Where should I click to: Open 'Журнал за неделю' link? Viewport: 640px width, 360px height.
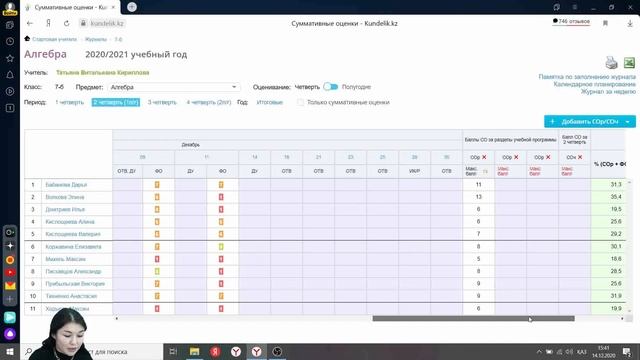[608, 91]
